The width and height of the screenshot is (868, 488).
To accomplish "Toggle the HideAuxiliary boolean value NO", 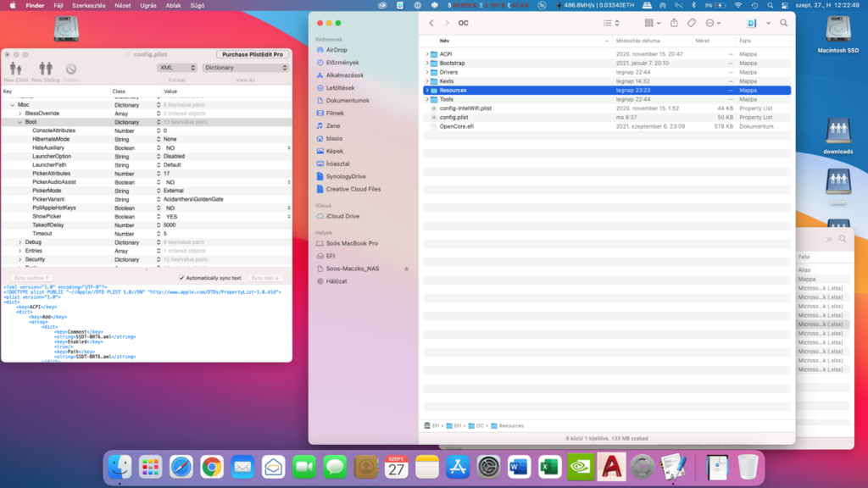I will pos(170,147).
